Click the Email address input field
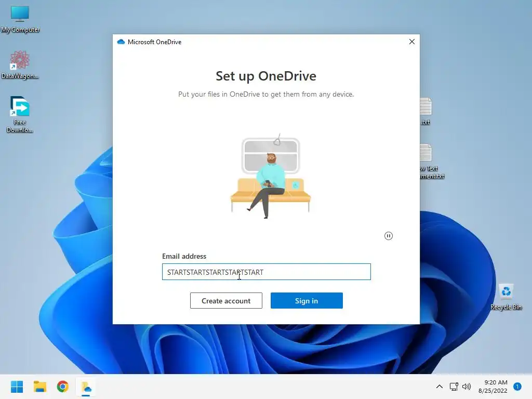This screenshot has height=399, width=532. [267, 272]
